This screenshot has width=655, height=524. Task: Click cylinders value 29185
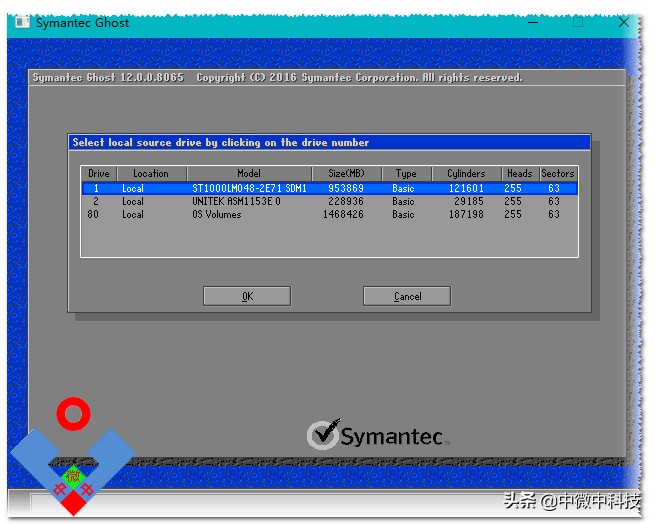point(469,201)
